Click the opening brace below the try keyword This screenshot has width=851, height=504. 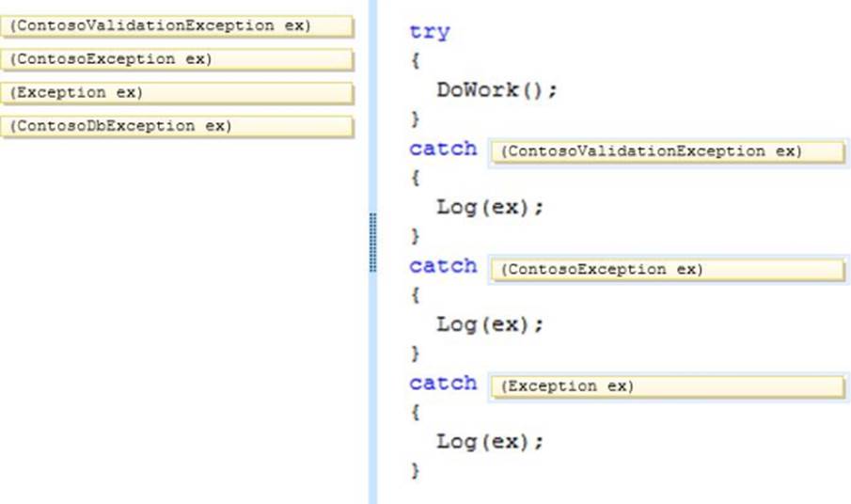416,61
